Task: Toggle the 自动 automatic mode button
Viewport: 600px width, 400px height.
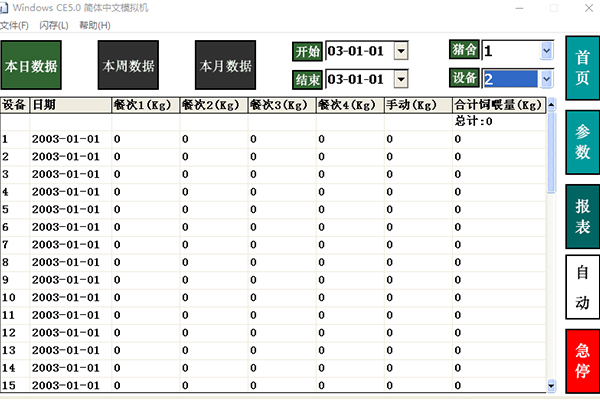Action: (583, 287)
